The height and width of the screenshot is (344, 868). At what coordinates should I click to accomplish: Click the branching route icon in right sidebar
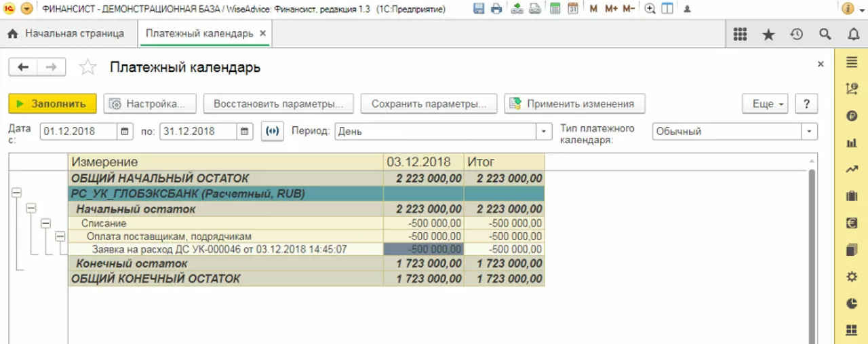[852, 88]
